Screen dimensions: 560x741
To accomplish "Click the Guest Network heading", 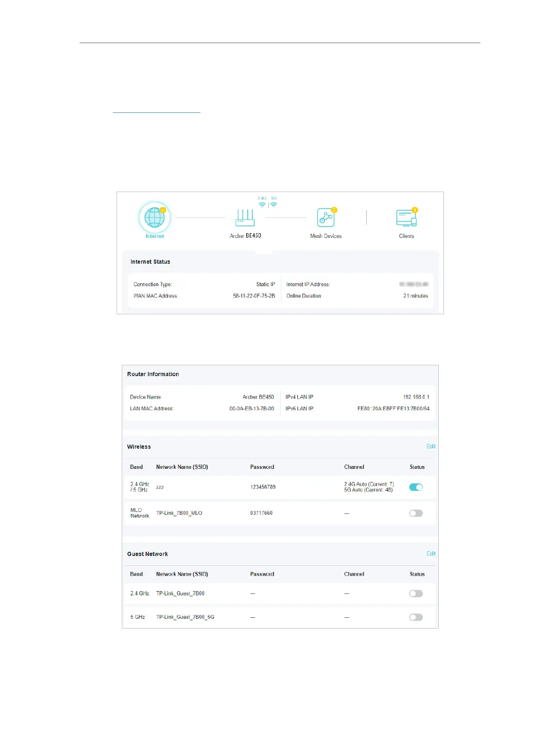I will (x=147, y=554).
